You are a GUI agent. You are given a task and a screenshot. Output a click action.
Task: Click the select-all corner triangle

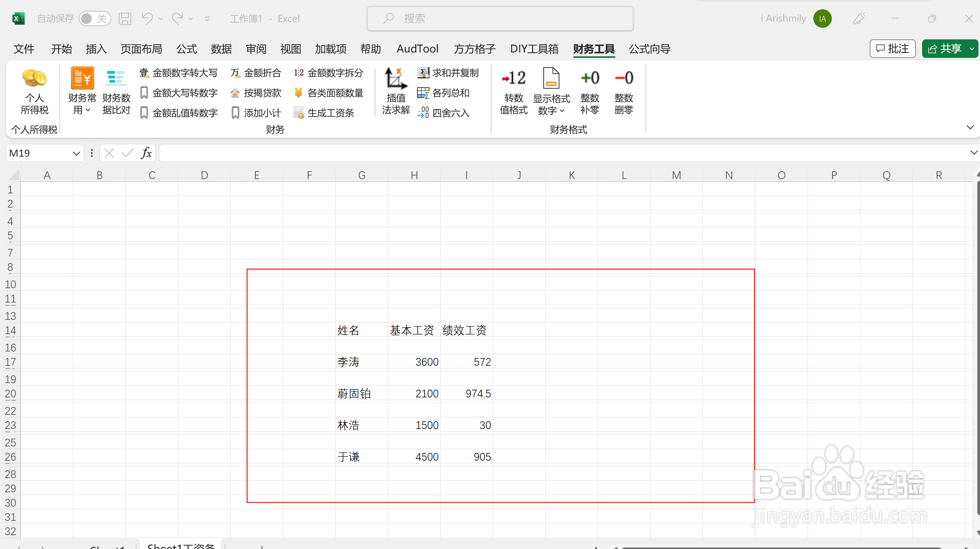click(14, 175)
